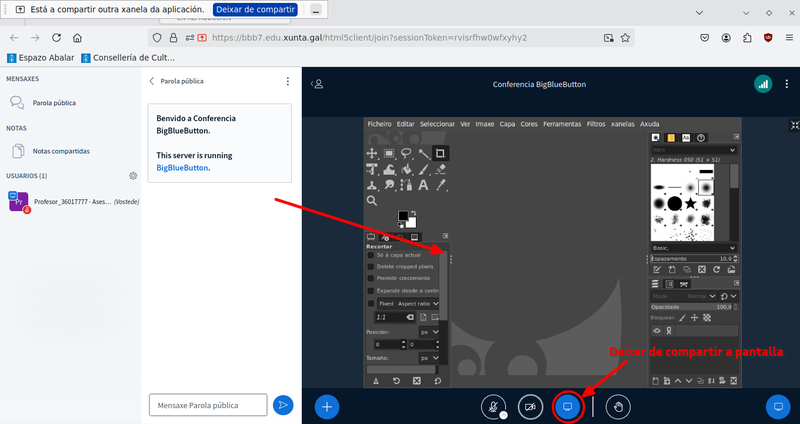This screenshot has height=424, width=800.
Task: Enable the 'Delete cropped pixels' checkbox
Action: point(371,267)
